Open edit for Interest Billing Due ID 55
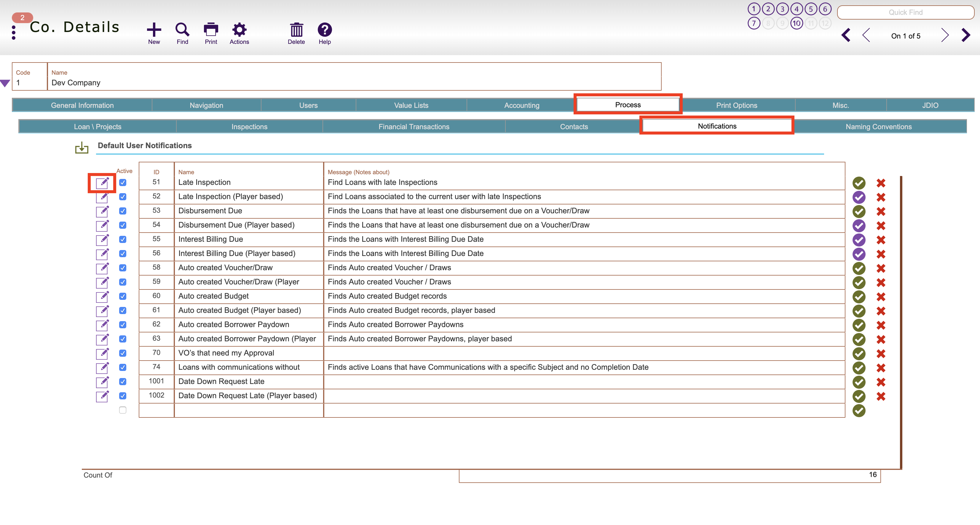Screen dimensions: 980x525 point(102,240)
